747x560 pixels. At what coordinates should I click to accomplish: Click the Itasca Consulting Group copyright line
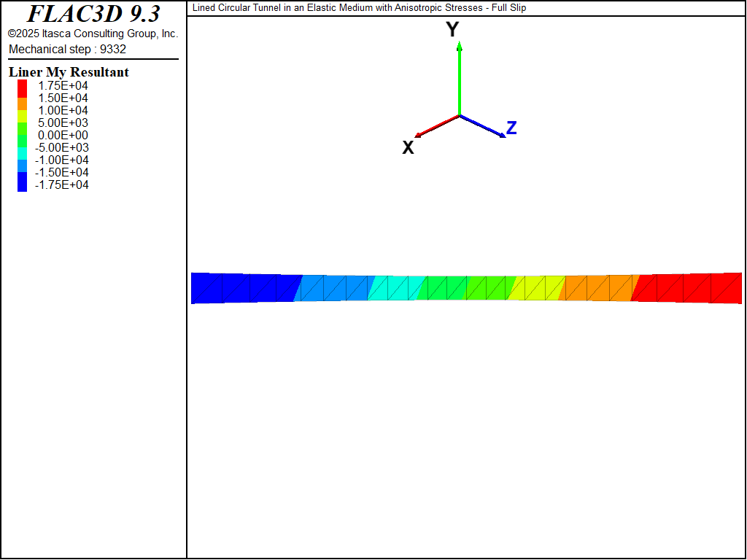[93, 34]
